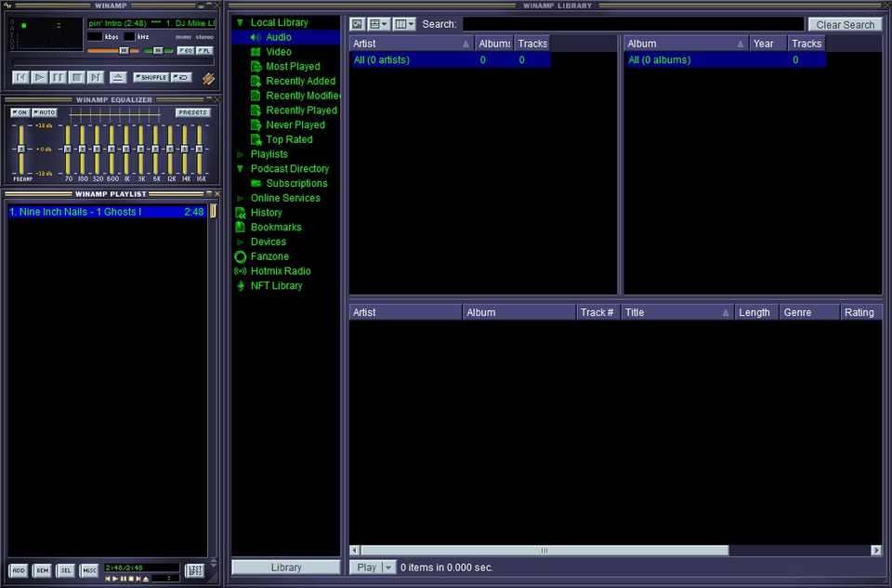Open the Play button dropdown arrow
The height and width of the screenshot is (588, 892).
tap(388, 568)
